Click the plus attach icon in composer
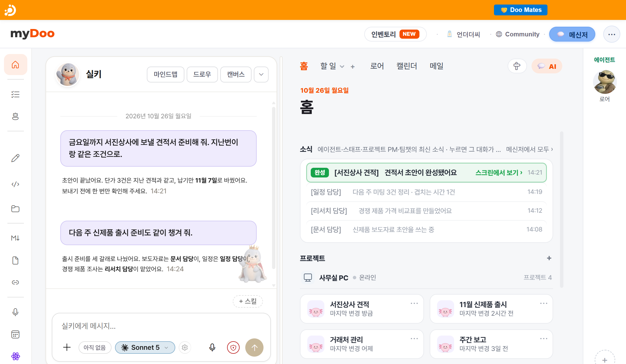626x364 pixels. pyautogui.click(x=67, y=347)
